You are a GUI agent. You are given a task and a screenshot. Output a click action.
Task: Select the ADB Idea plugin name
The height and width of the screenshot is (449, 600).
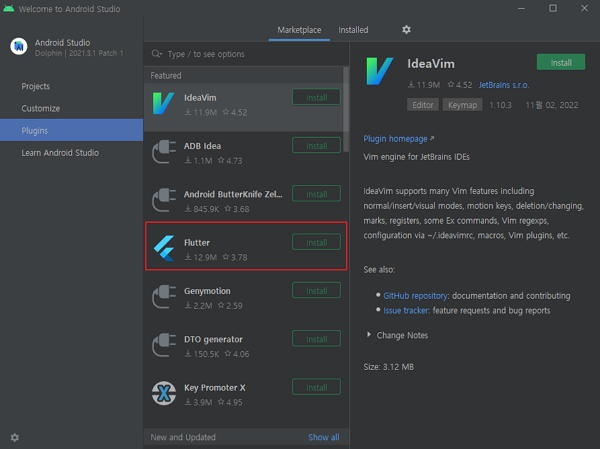click(202, 146)
